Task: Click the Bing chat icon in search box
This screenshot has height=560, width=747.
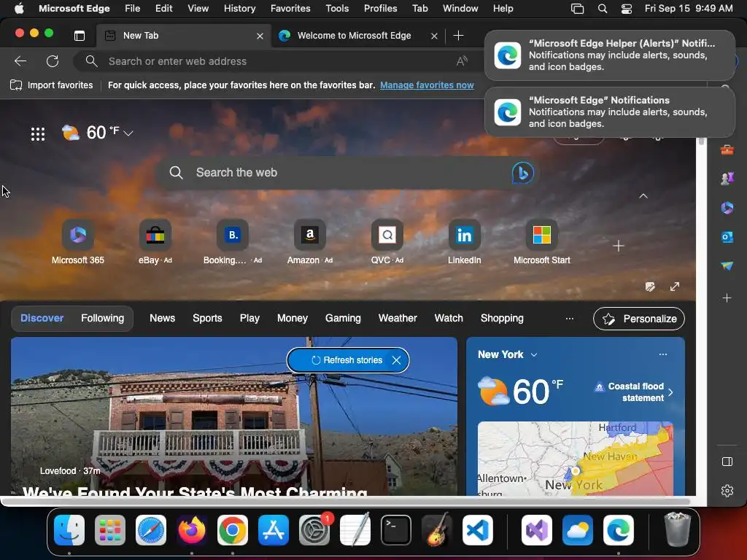Action: (522, 173)
